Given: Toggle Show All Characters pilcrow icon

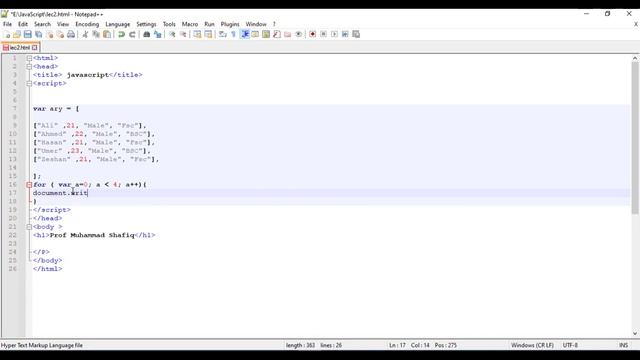Looking at the screenshot, I should point(233,34).
